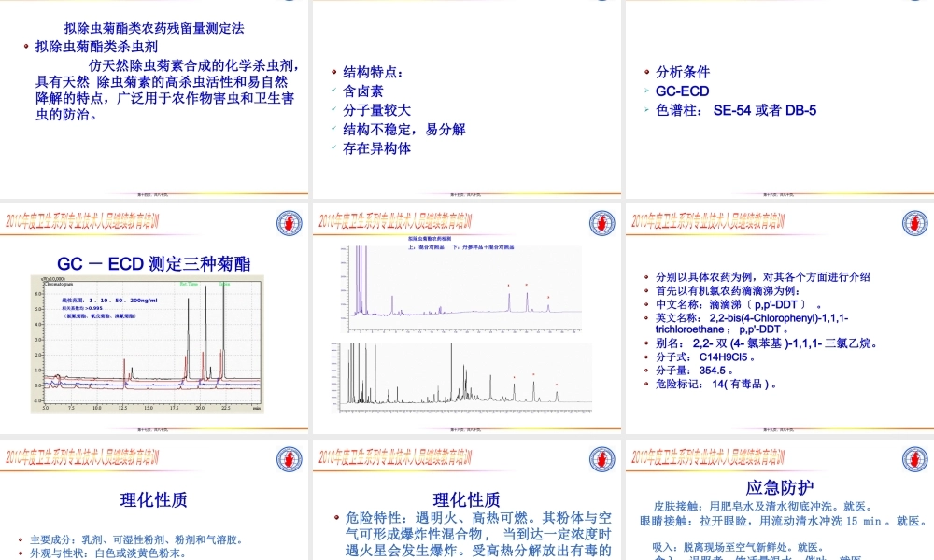Expand the chevron beside 色谱柱 SE-54
The image size is (934, 560).
pyautogui.click(x=646, y=110)
